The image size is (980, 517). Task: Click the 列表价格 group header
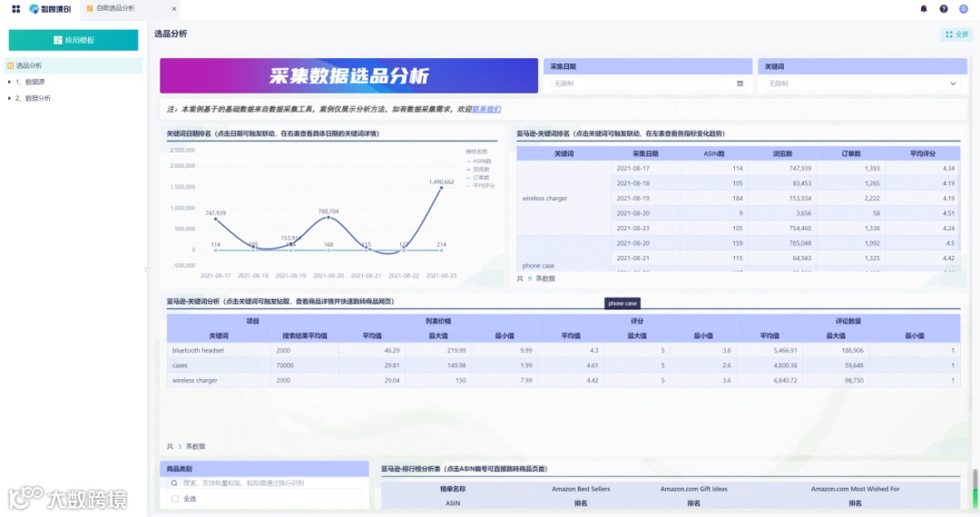point(438,321)
